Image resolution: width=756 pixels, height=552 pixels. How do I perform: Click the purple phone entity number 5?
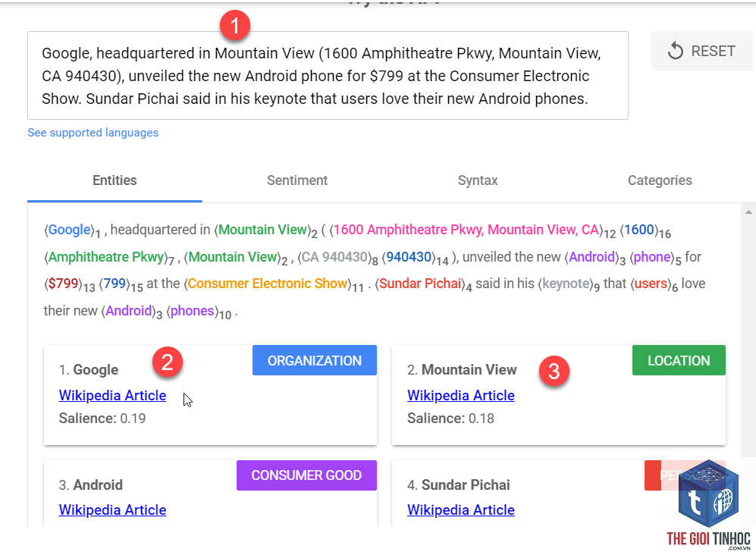652,257
